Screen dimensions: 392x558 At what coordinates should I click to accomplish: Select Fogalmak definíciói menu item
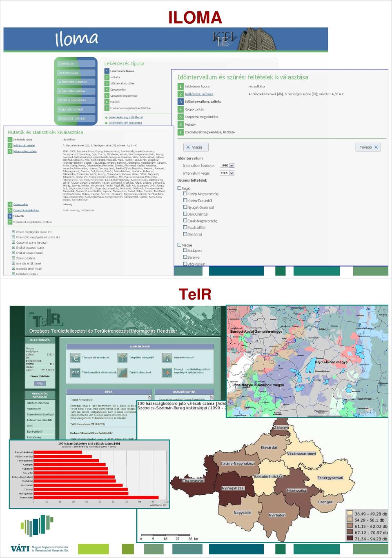(76, 109)
